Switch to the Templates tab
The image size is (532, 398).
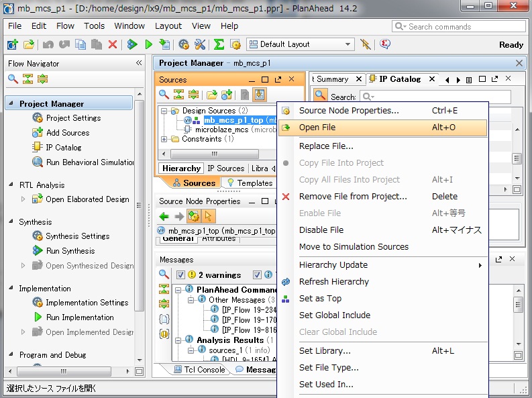coord(250,183)
